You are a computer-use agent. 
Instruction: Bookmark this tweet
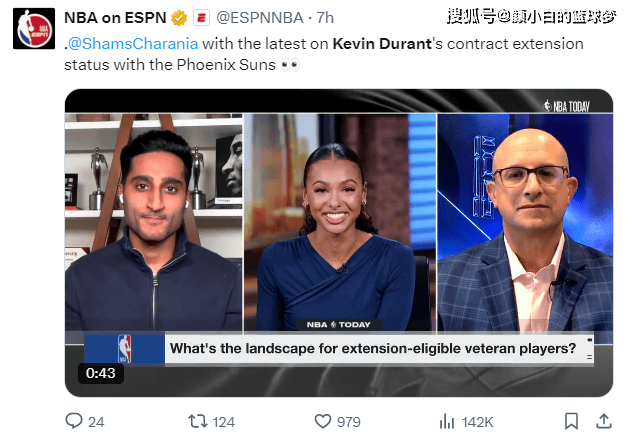coord(571,421)
